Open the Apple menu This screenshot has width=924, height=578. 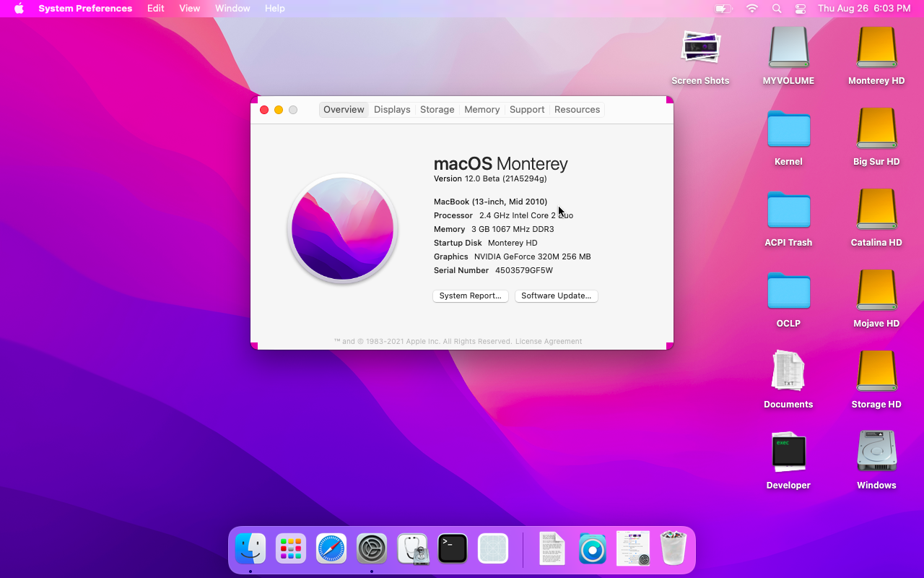[x=19, y=9]
